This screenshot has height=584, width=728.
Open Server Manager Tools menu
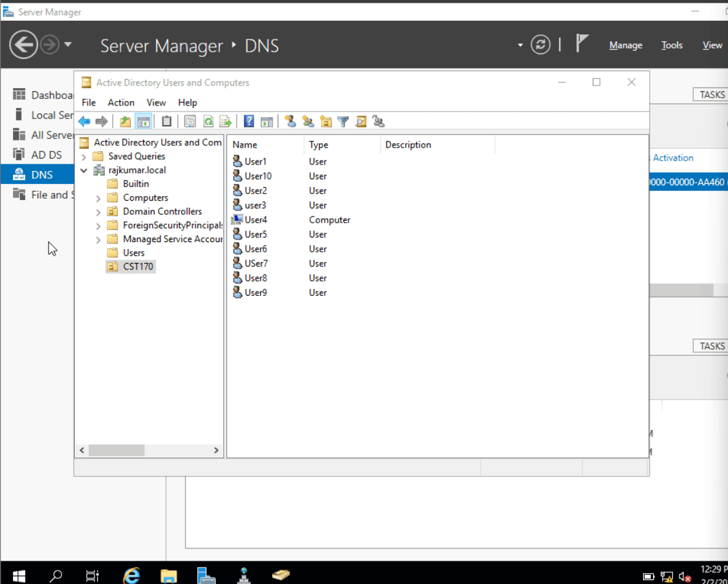[672, 45]
